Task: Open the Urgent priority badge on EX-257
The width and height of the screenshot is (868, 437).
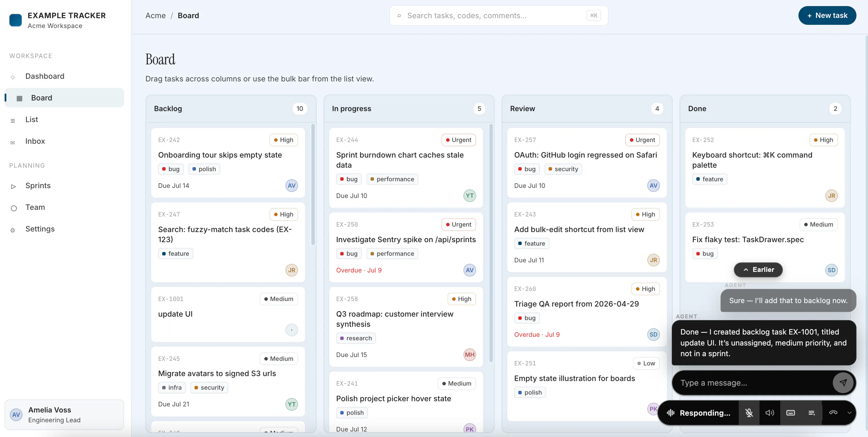Action: [x=642, y=140]
